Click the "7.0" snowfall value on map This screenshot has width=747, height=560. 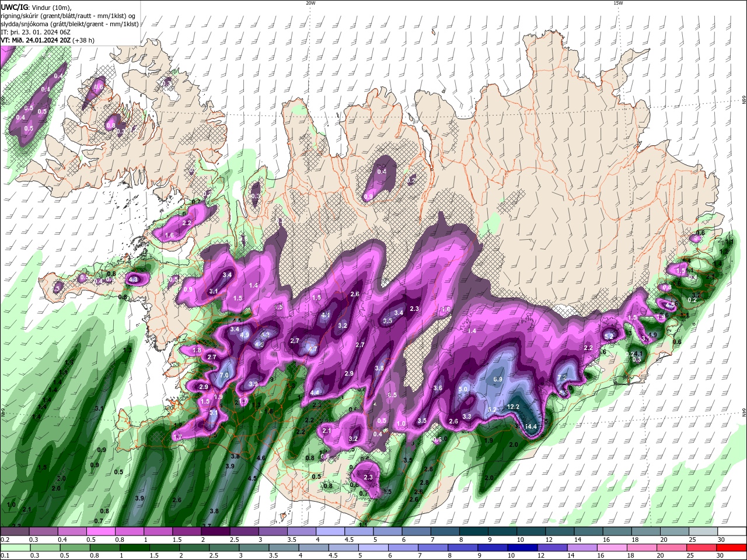point(224,375)
